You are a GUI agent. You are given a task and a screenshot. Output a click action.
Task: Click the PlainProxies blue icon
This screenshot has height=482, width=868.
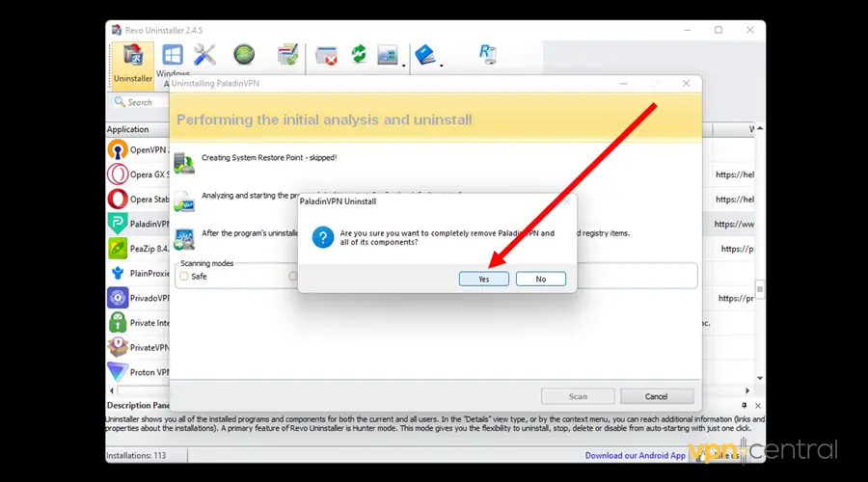click(x=118, y=274)
